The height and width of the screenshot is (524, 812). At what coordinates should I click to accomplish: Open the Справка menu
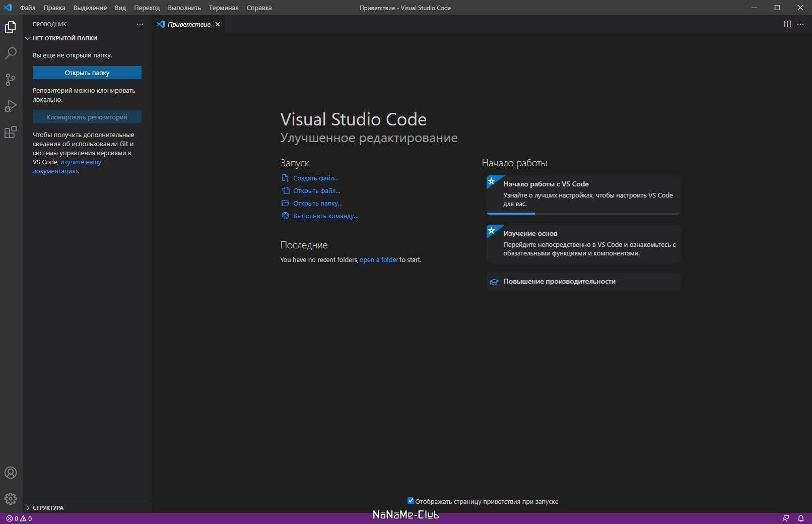[259, 8]
